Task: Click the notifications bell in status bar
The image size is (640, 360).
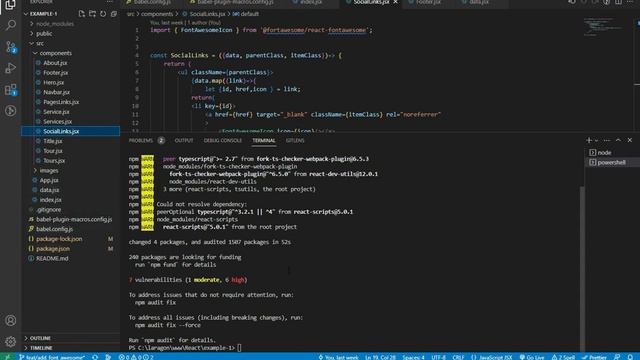Action: click(x=630, y=357)
